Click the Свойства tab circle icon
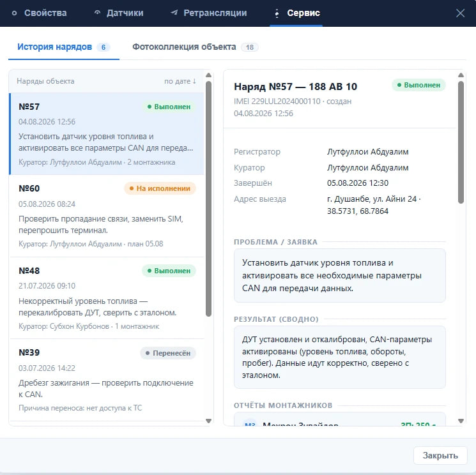The width and height of the screenshot is (476, 475). [14, 13]
